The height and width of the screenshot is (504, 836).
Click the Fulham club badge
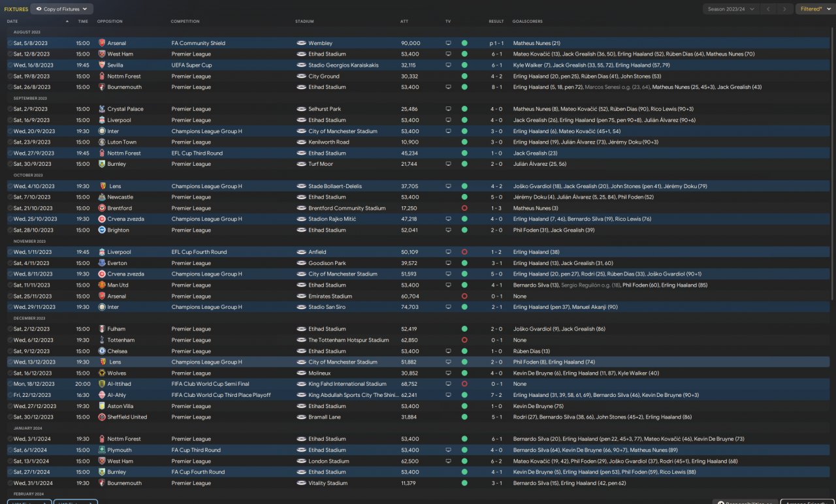point(101,329)
